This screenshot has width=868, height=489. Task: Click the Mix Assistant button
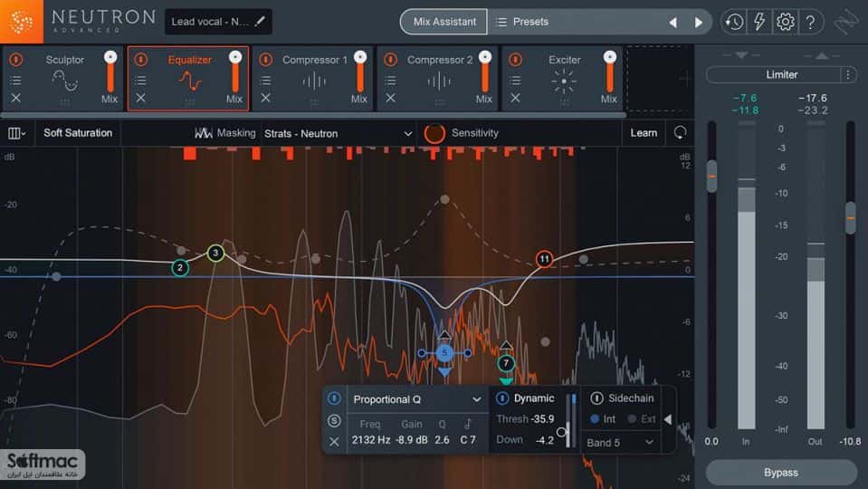[444, 22]
